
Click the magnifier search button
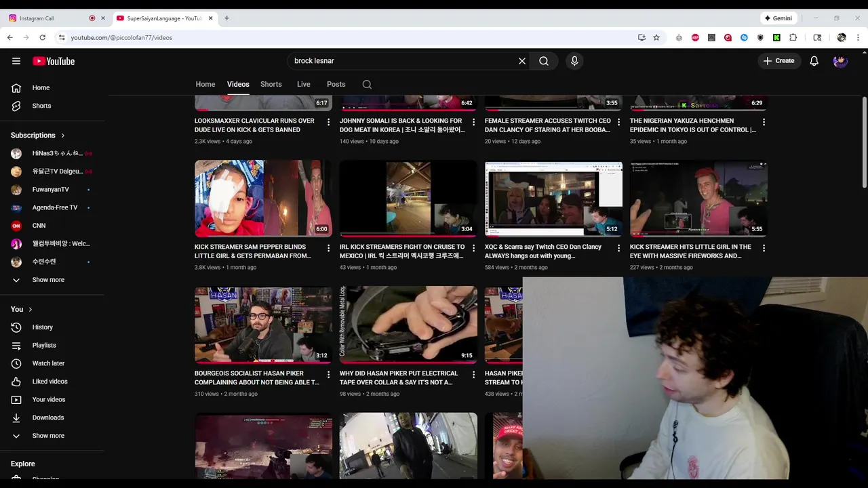point(544,61)
